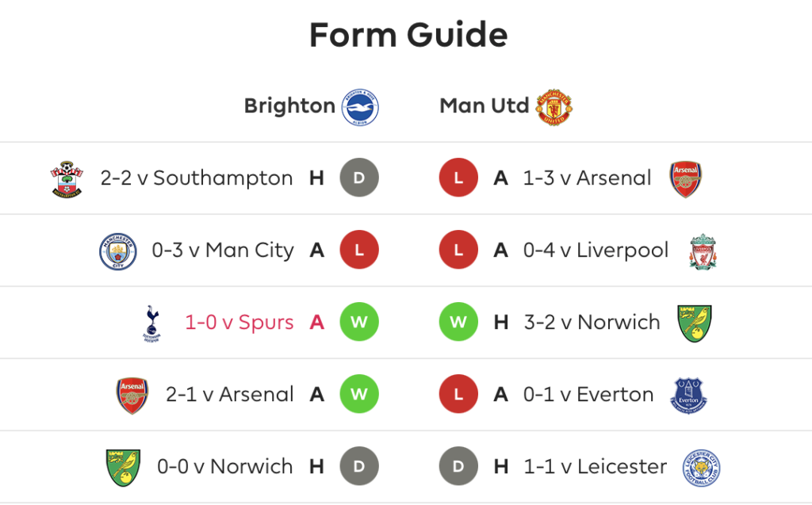Click the Tottenham Spurs cockerel badge

[151, 323]
